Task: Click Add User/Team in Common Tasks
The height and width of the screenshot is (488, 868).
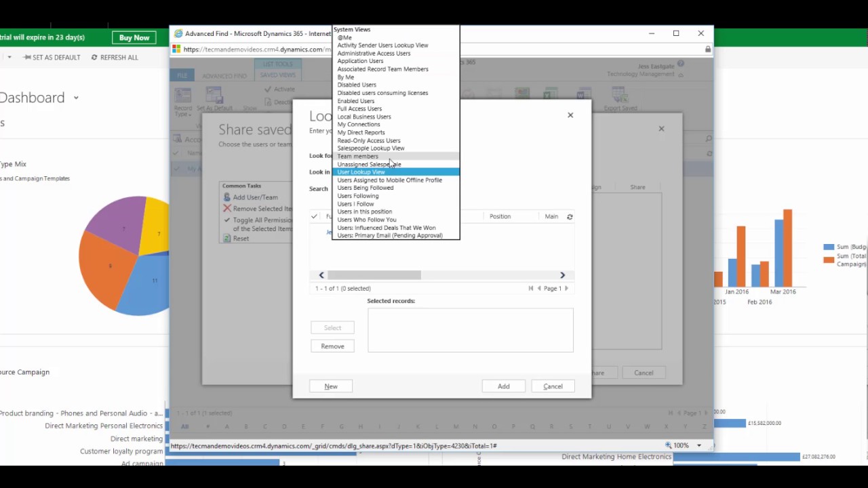Action: 255,197
